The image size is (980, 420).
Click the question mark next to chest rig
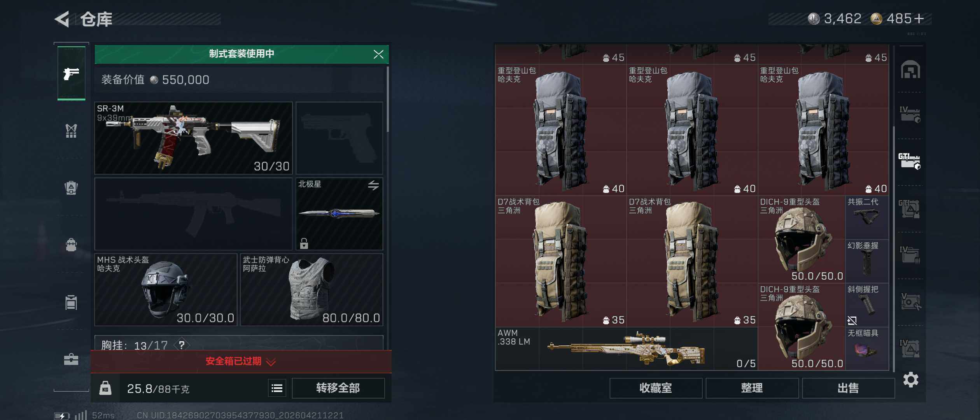(182, 345)
